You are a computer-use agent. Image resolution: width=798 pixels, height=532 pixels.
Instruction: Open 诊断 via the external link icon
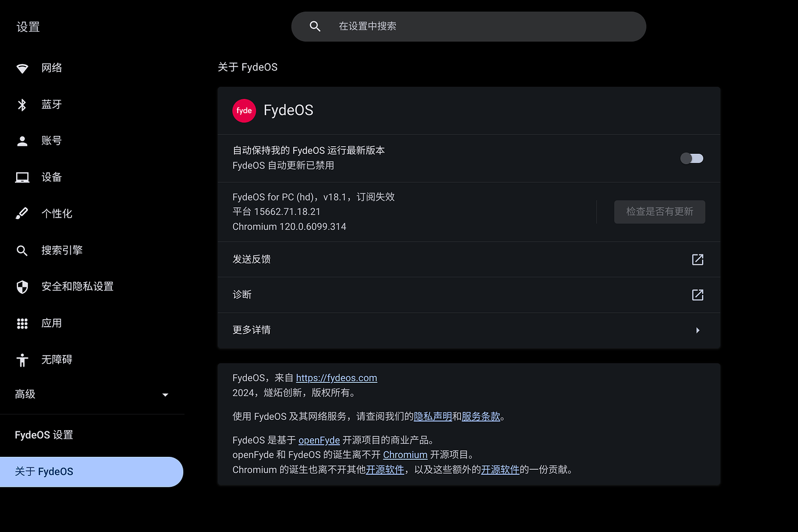tap(697, 295)
